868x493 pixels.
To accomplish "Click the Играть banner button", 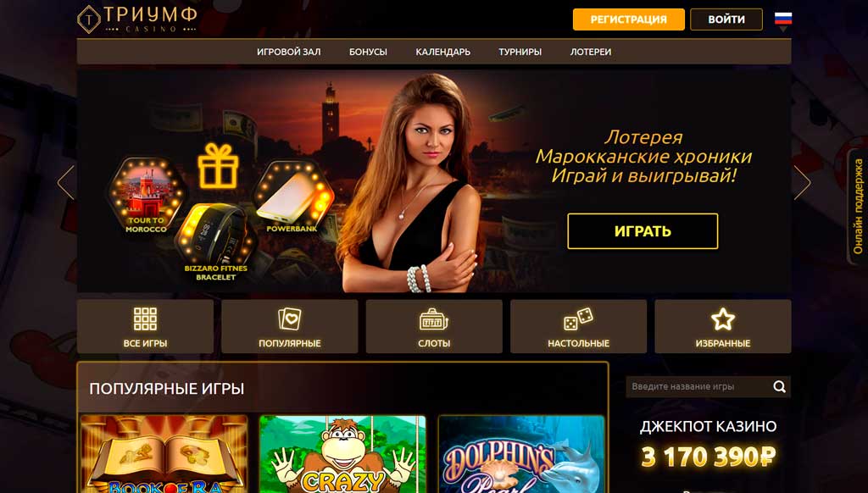I will click(643, 231).
